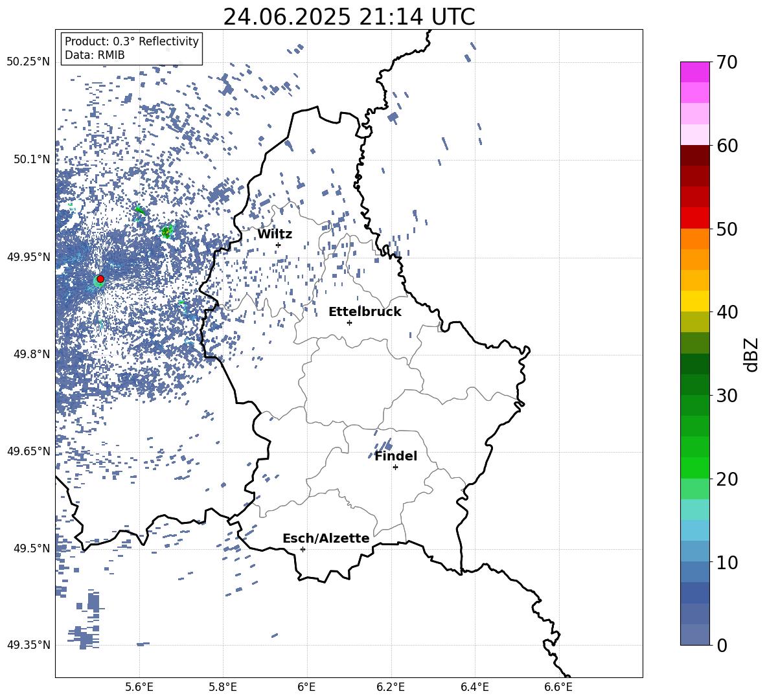767x700 pixels.
Task: Click the colorbar tick label 0
Action: click(722, 645)
